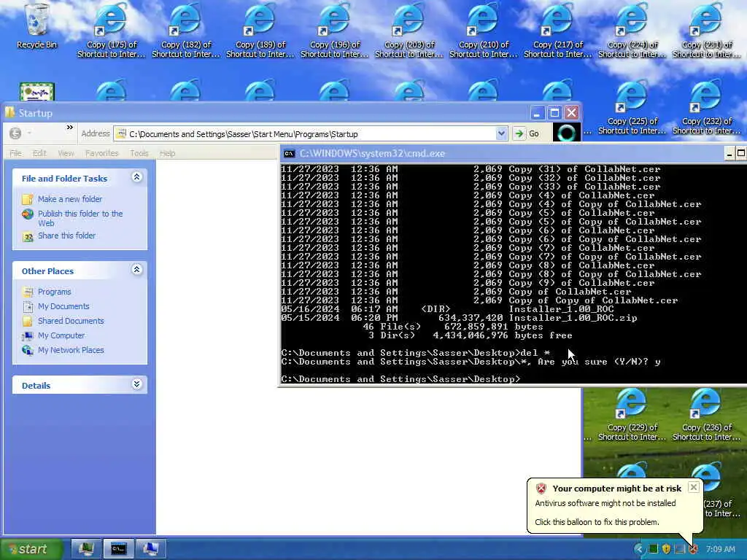The image size is (747, 560).
Task: Collapse the Other Places panel
Action: tap(136, 270)
